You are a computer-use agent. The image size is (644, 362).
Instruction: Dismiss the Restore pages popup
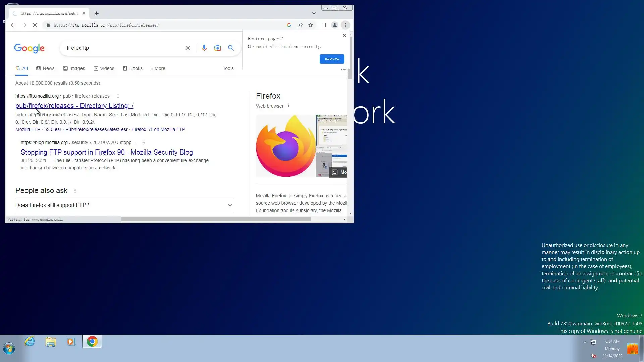(x=344, y=35)
